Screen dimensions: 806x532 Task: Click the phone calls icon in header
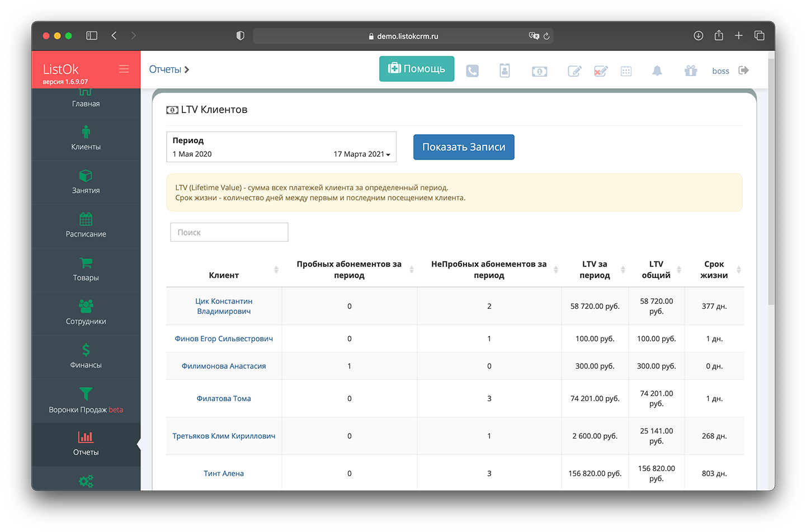pos(472,71)
